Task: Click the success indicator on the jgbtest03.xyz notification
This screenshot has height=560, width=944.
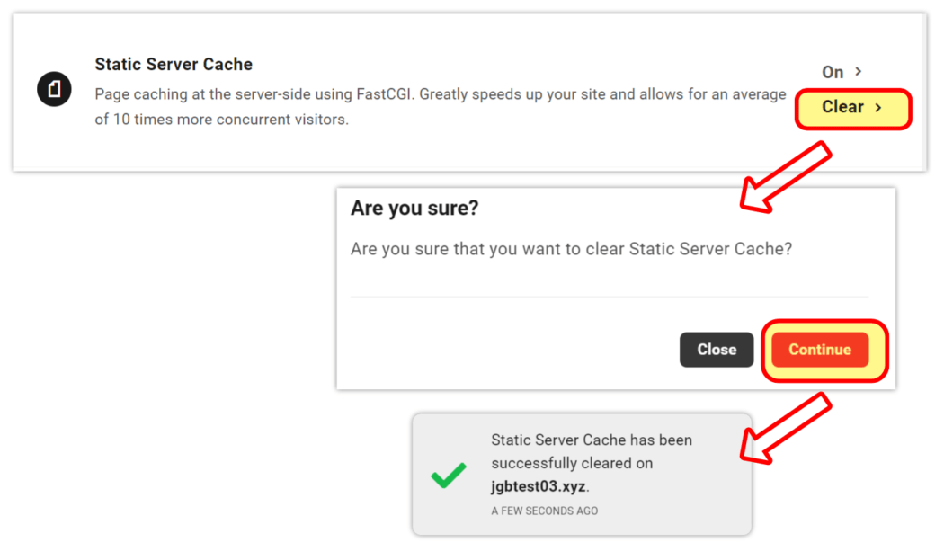Action: (x=449, y=477)
